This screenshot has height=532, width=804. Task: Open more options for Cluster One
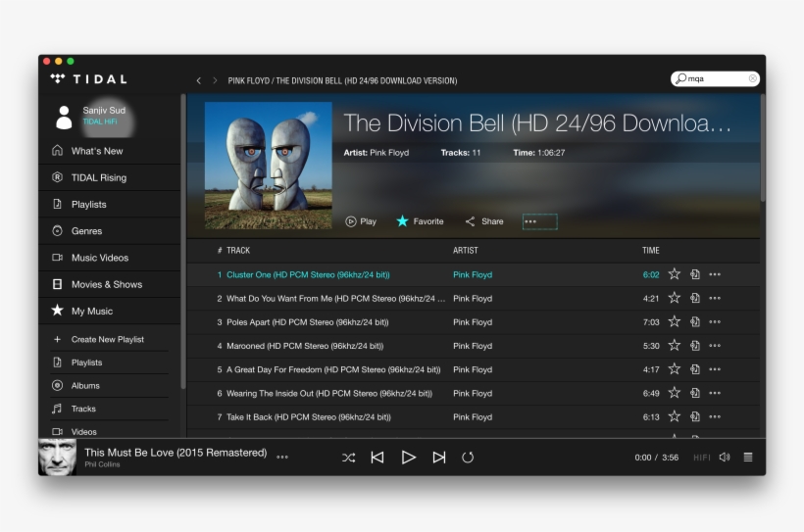(x=715, y=274)
